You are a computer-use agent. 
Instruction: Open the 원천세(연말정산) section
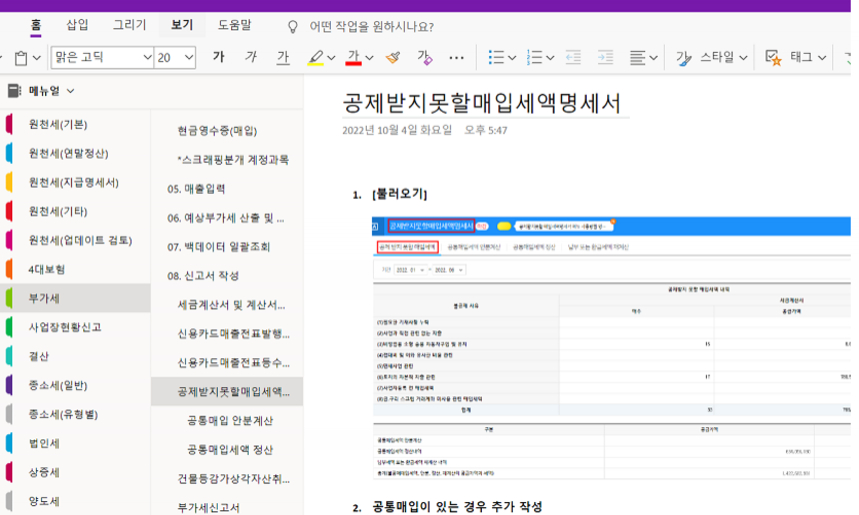point(76,153)
